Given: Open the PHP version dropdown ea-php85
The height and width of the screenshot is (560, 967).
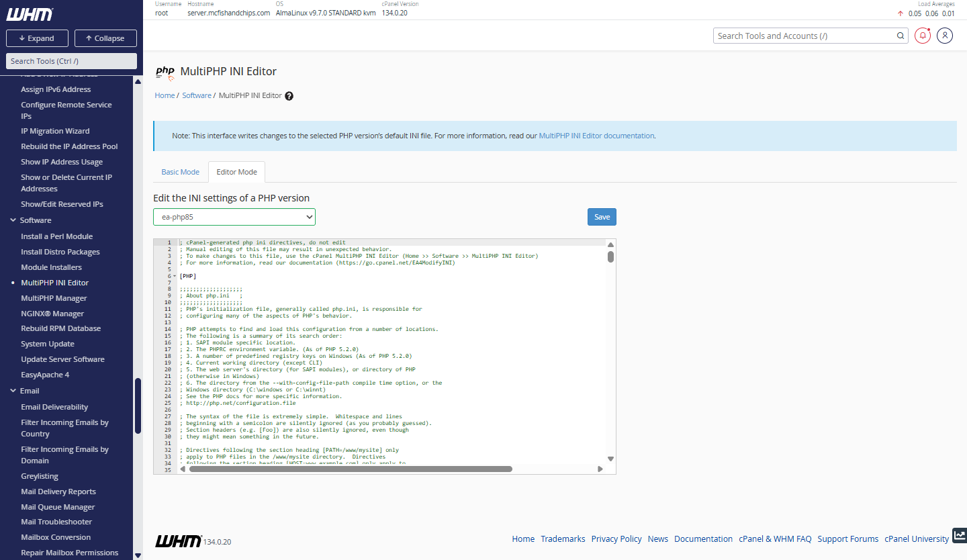Looking at the screenshot, I should click(x=234, y=217).
